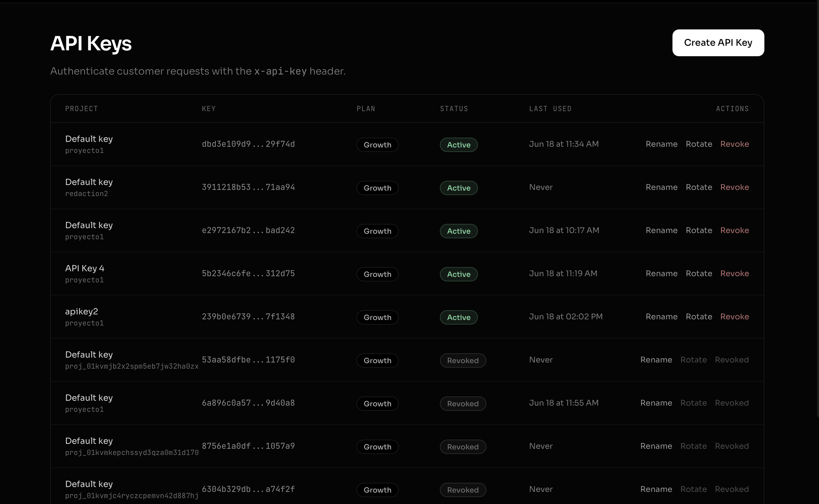
Task: Revoke API Key 4
Action: 734,273
